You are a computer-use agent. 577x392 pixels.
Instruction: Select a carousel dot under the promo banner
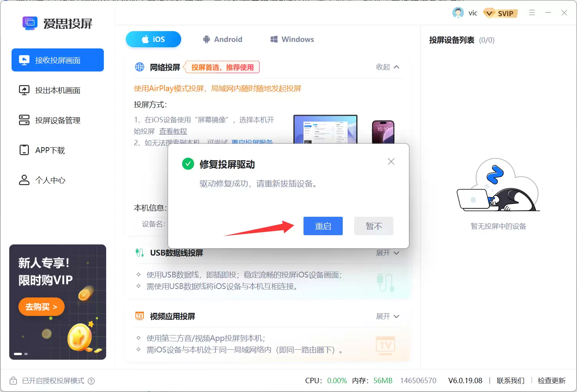tap(17, 354)
